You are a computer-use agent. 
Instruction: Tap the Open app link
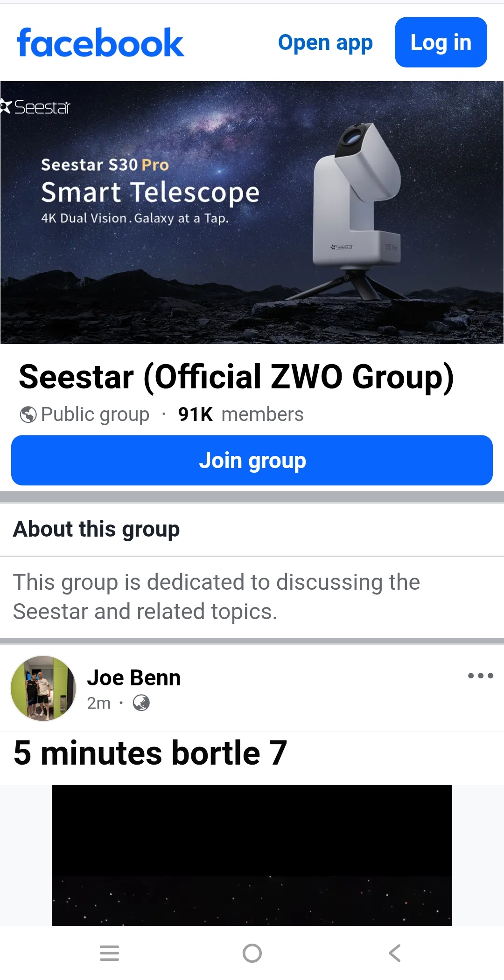click(325, 43)
